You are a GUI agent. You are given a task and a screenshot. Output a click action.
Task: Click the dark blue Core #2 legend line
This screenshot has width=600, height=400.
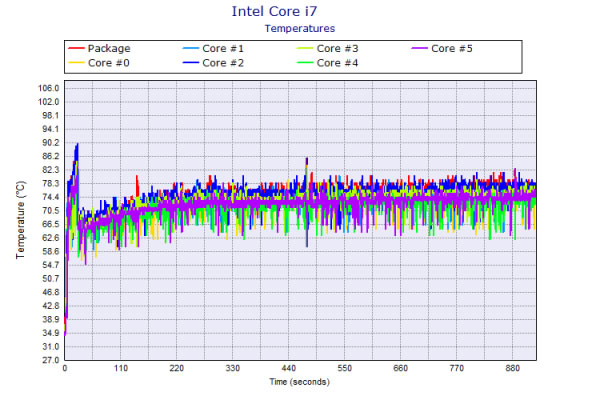coord(191,63)
